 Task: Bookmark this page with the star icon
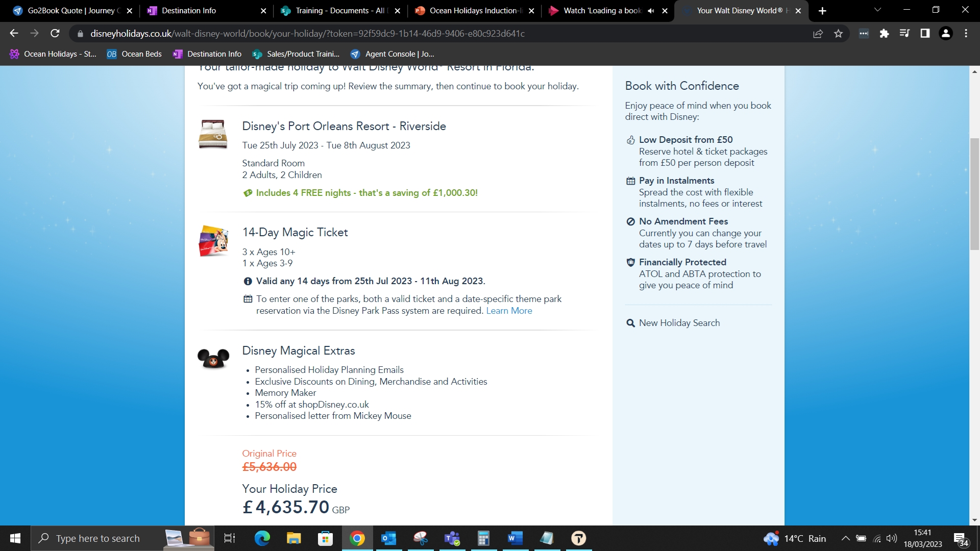(x=838, y=34)
